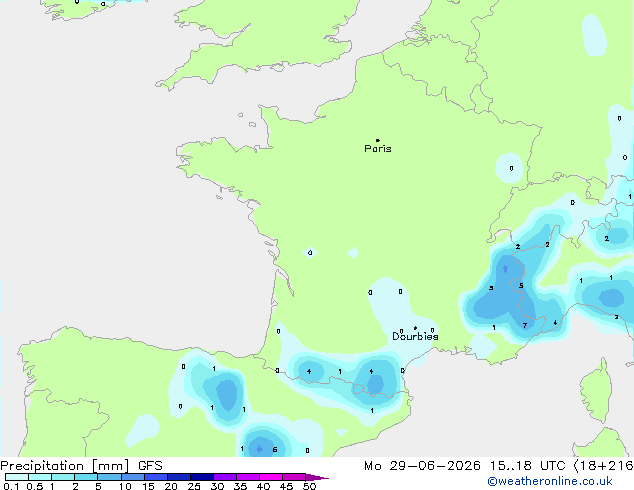This screenshot has width=634, height=490.
Task: Pick the dark blue swatch between 25 and 30
Action: [202, 477]
